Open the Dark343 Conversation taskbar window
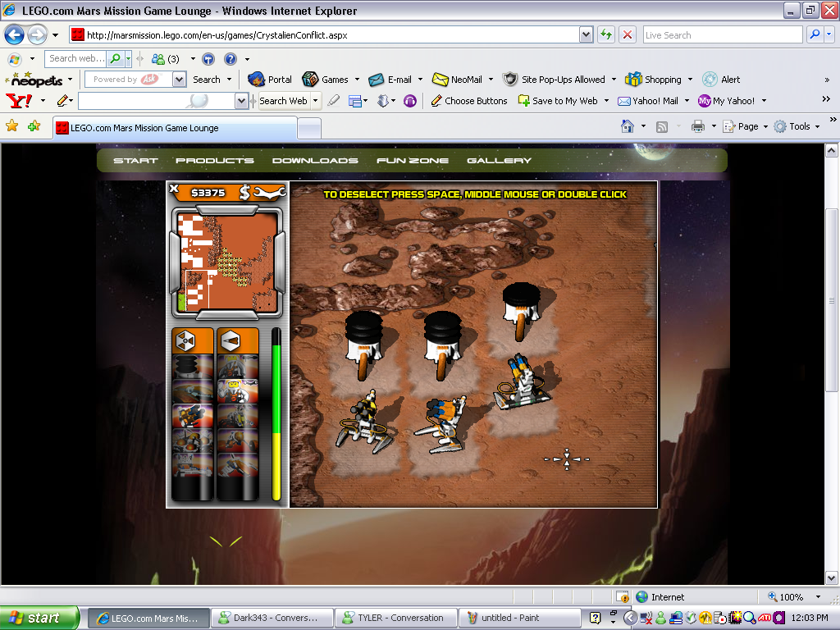 pos(272,618)
